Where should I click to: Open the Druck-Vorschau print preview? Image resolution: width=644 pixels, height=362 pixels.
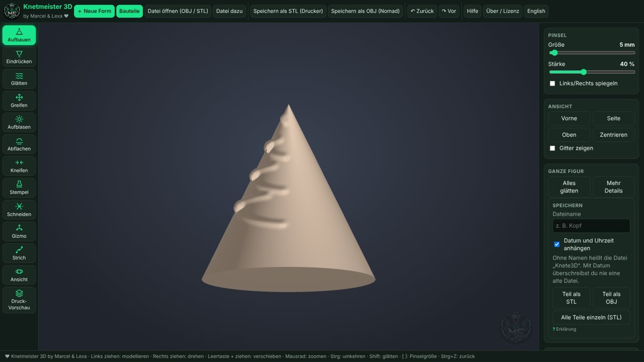click(19, 300)
